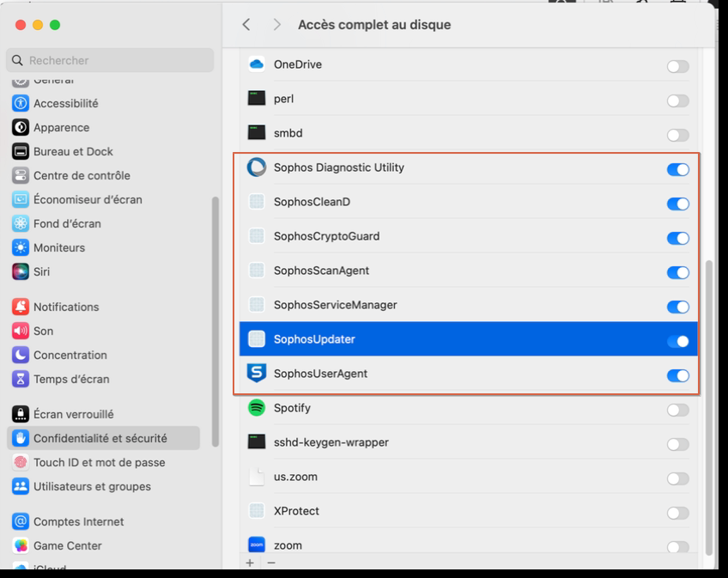Enable full disk access for OneDrive
The image size is (728, 578).
678,66
